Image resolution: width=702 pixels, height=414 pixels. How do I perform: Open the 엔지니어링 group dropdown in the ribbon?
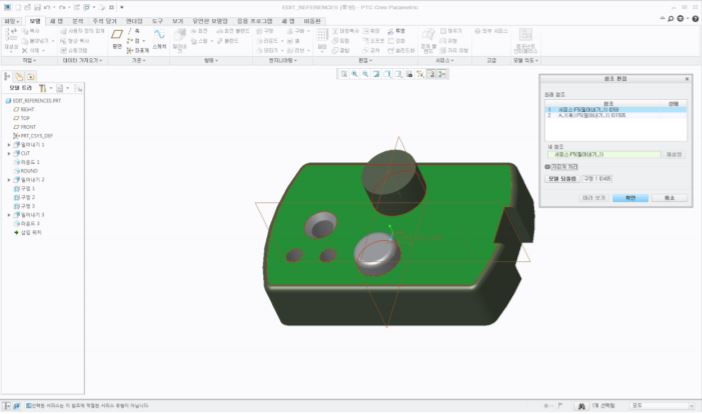[x=283, y=60]
